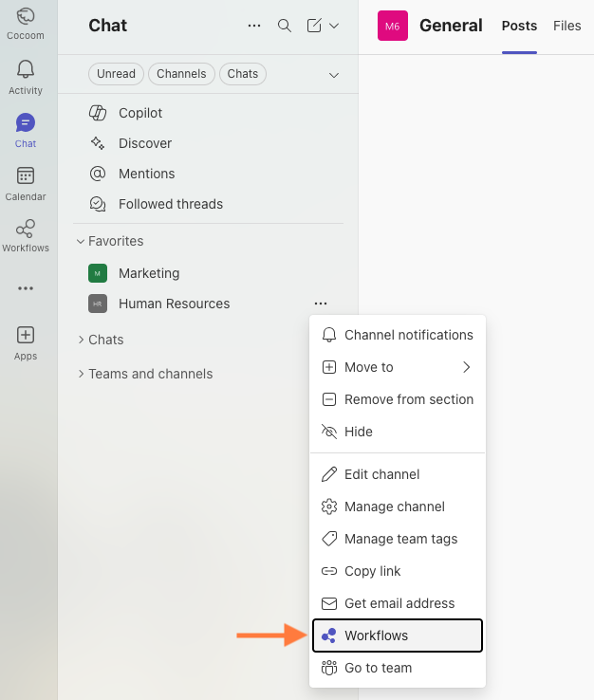The height and width of the screenshot is (700, 594).
Task: Click the search magnifier in Chat header
Action: click(x=284, y=26)
